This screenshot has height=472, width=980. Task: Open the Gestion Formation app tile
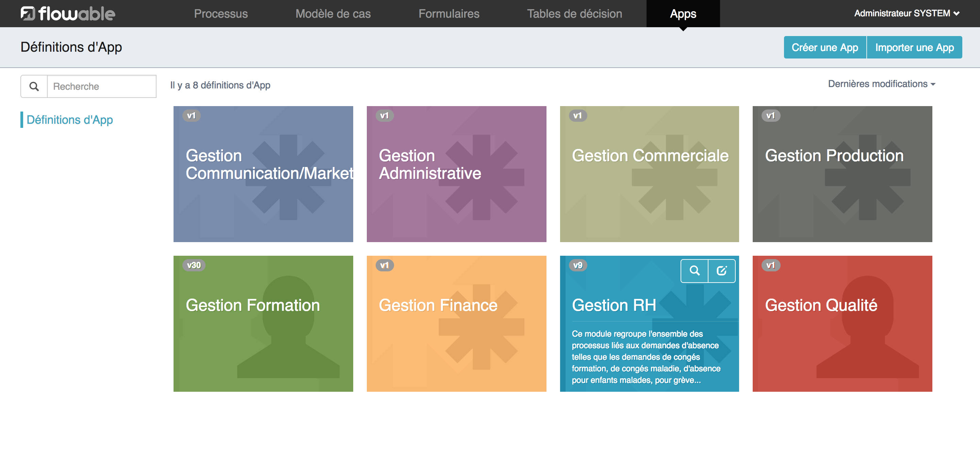coord(263,323)
